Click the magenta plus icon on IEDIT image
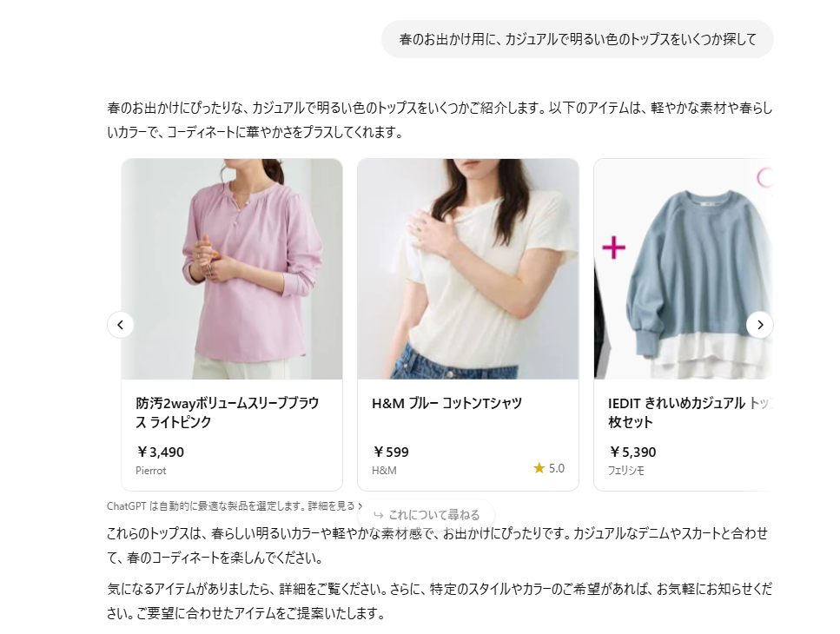 point(614,248)
